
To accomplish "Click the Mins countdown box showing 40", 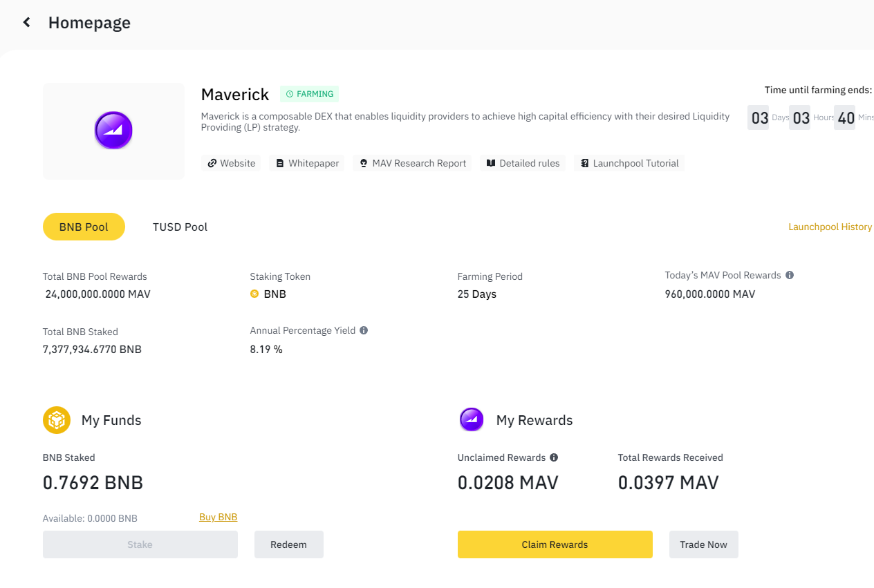I will (845, 117).
